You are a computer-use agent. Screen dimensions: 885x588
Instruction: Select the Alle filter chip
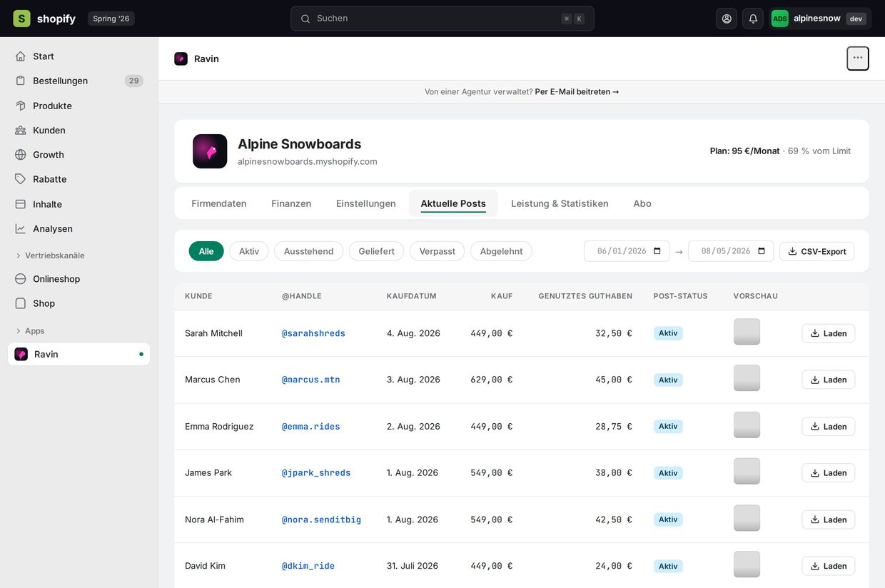coord(206,251)
